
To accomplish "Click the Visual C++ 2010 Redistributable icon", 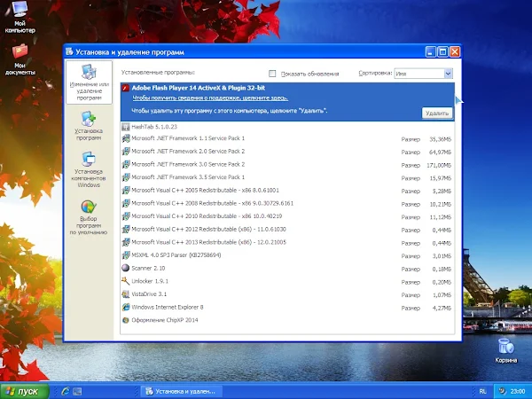I will click(126, 216).
